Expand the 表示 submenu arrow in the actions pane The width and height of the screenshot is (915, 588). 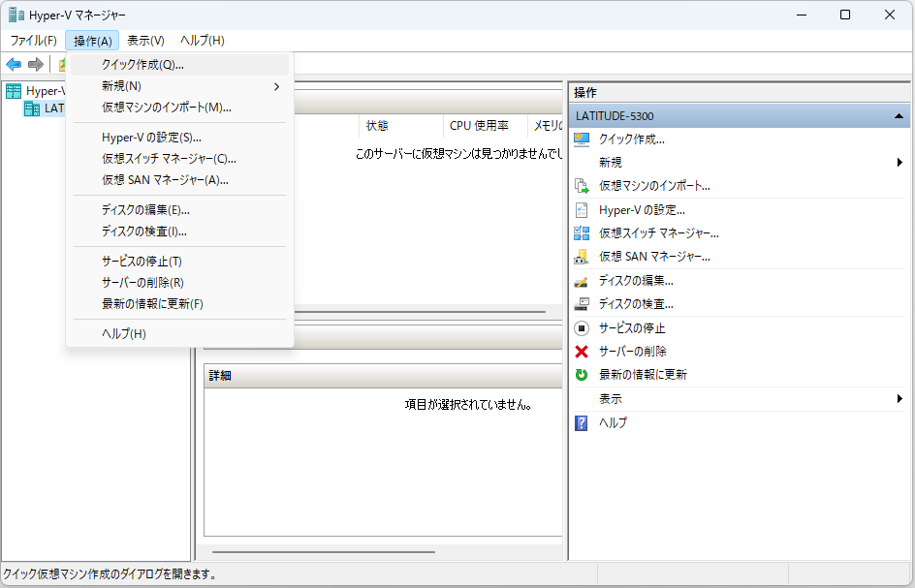(899, 399)
